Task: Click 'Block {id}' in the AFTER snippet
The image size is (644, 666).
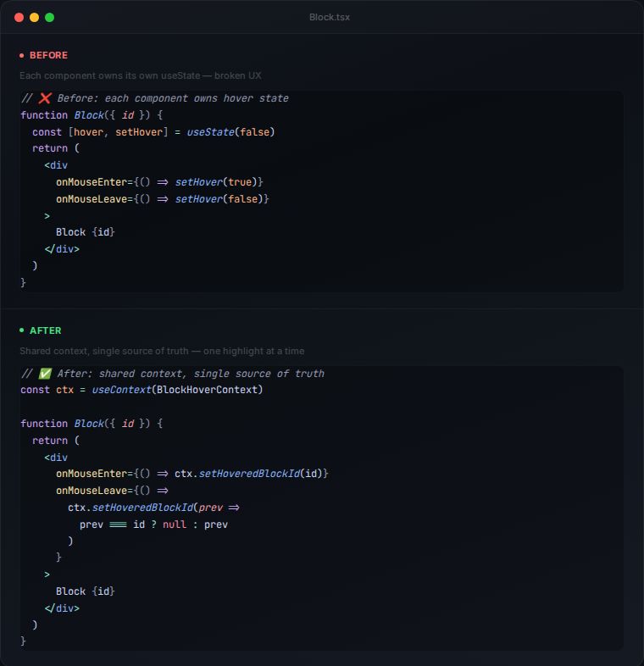Action: pos(86,591)
